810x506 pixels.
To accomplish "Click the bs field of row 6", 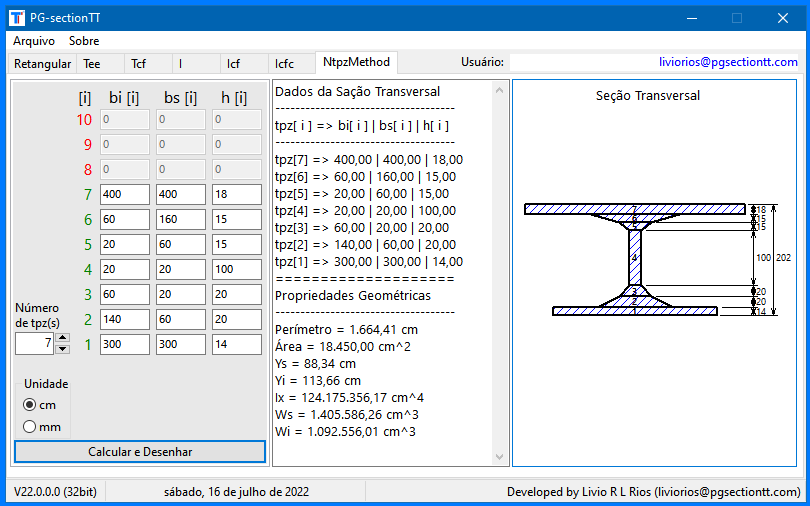I will 181,219.
